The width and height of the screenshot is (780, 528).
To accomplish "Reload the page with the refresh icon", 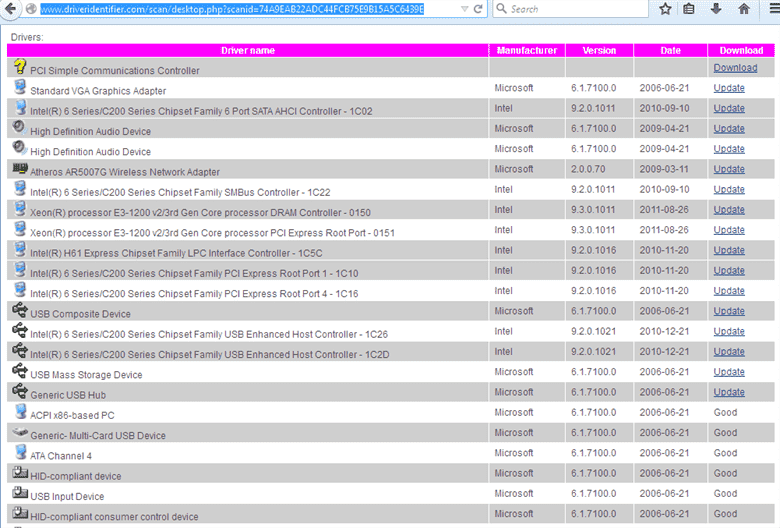I will (x=478, y=9).
